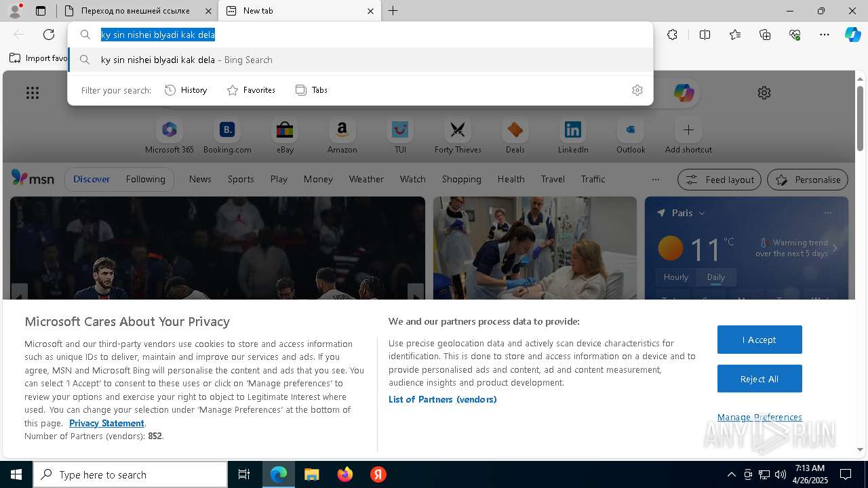Open the Copilot sidebar icon
The width and height of the screenshot is (868, 488).
pos(852,35)
